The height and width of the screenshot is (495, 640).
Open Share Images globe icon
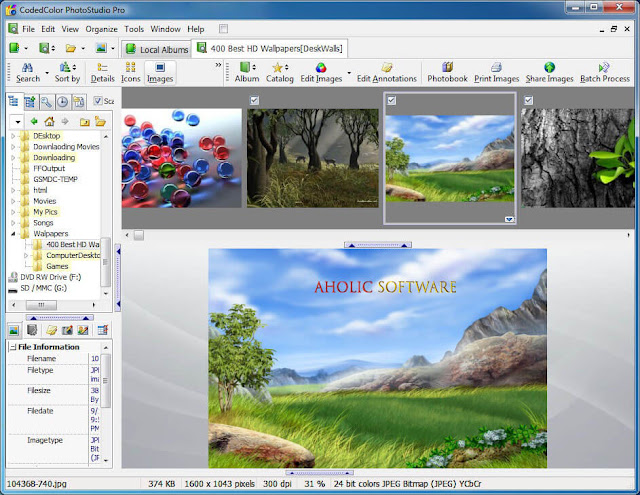(549, 67)
